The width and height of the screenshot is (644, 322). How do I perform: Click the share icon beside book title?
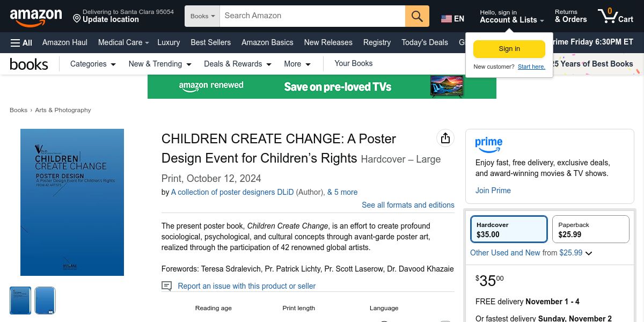[x=445, y=138]
